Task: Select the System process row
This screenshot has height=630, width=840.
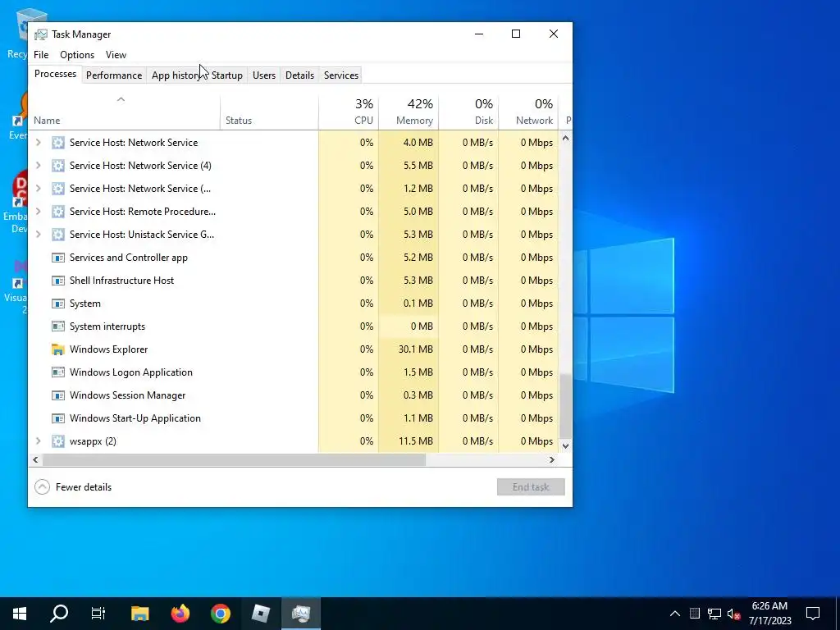Action: [x=294, y=304]
